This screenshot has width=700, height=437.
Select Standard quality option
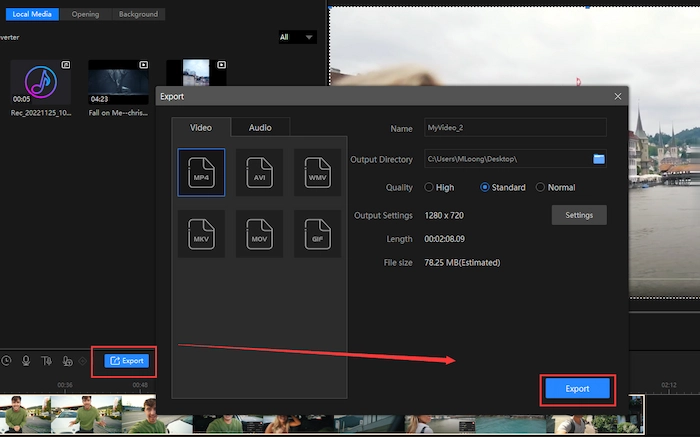486,187
